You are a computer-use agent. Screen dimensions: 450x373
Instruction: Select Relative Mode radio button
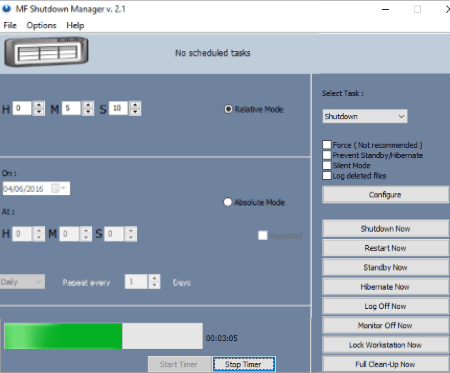pyautogui.click(x=228, y=109)
